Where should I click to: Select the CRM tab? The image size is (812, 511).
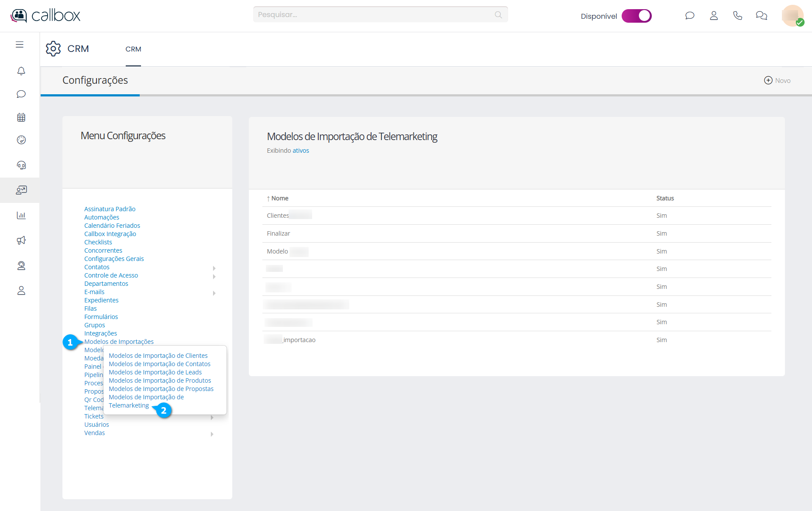coord(133,49)
